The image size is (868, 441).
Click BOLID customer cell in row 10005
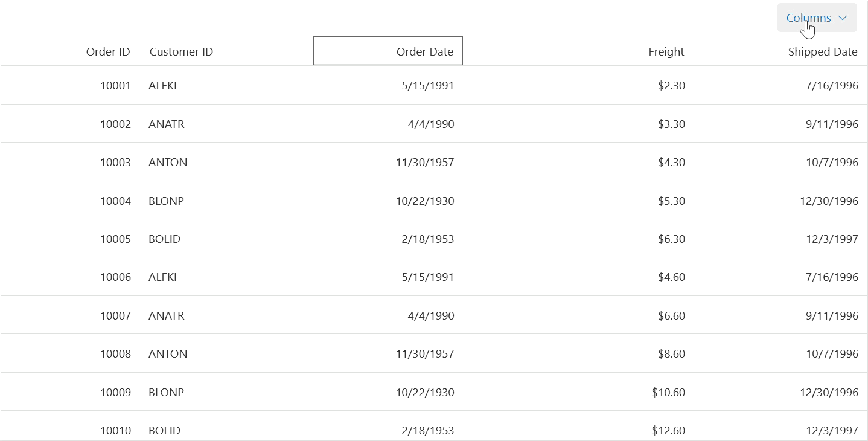pyautogui.click(x=164, y=239)
